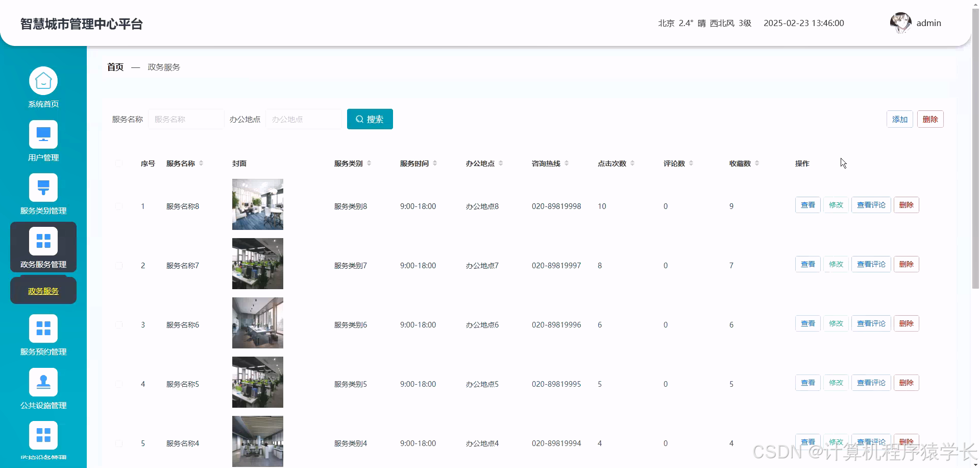Click 修改 for the 服务名称8 row

[x=836, y=205]
